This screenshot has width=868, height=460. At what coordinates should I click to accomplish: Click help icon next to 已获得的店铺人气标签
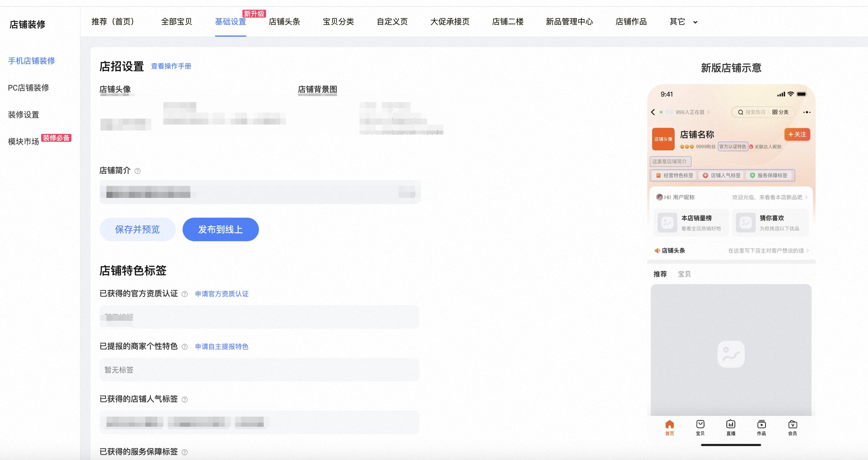[184, 399]
